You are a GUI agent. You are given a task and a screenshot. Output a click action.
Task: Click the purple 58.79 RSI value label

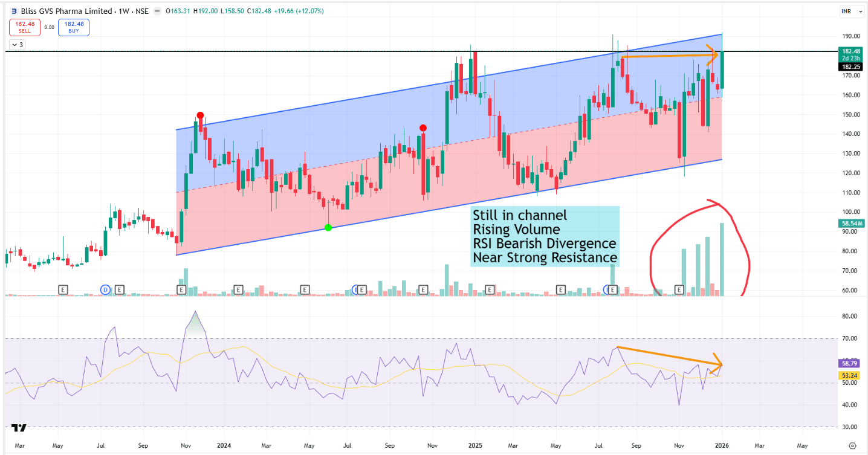click(x=849, y=363)
